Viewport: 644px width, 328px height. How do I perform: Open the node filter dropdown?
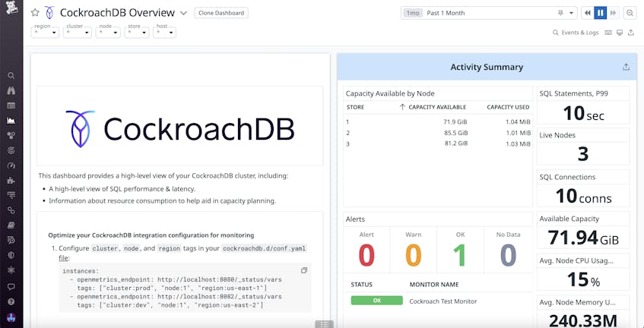(108, 32)
